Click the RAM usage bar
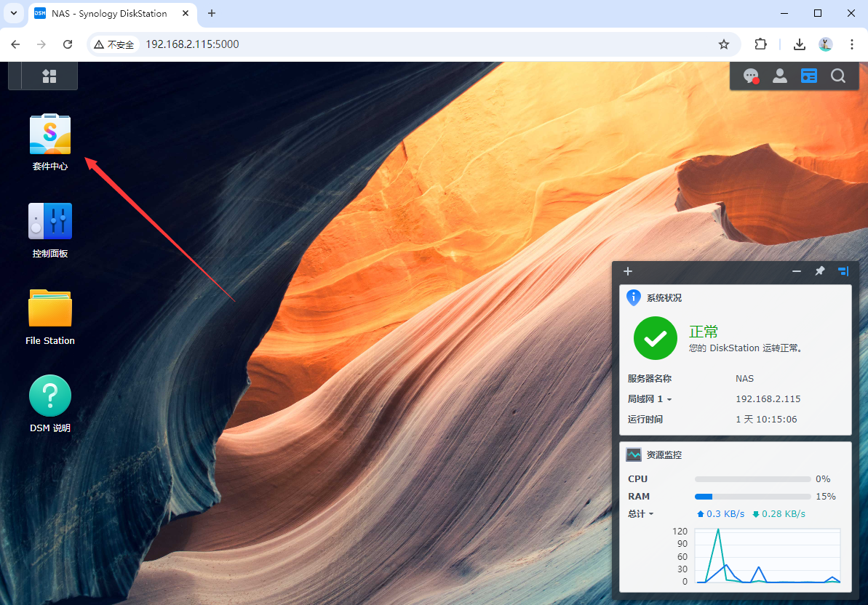The width and height of the screenshot is (868, 605). point(752,497)
